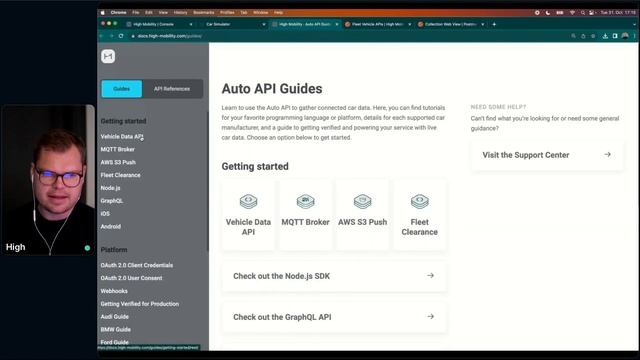Click the Vehicle Data API card icon

[248, 201]
